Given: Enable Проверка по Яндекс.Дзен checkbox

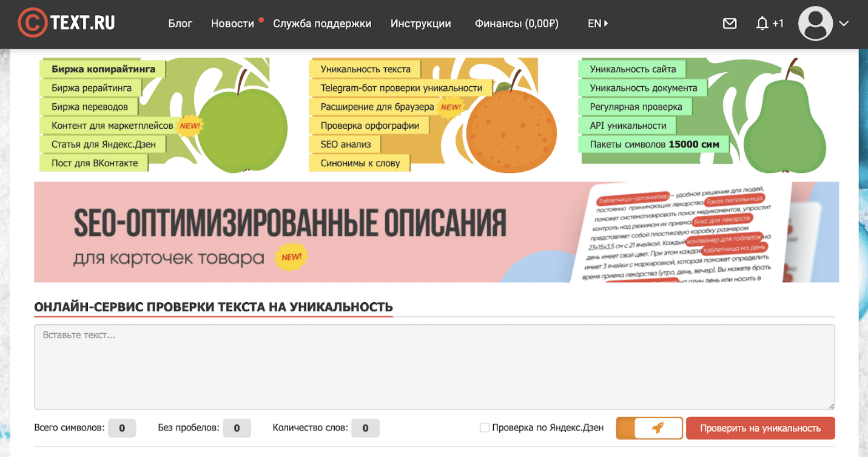Looking at the screenshot, I should pyautogui.click(x=484, y=428).
